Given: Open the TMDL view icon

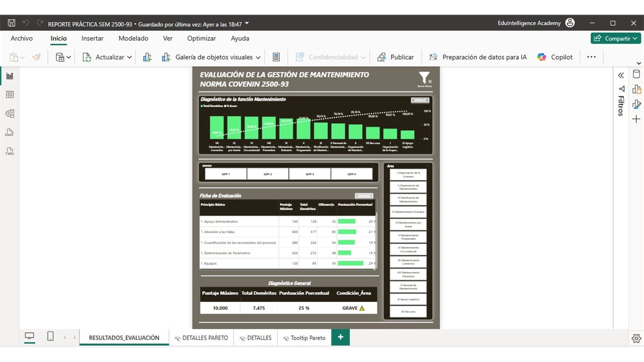Looking at the screenshot, I should click(x=10, y=151).
